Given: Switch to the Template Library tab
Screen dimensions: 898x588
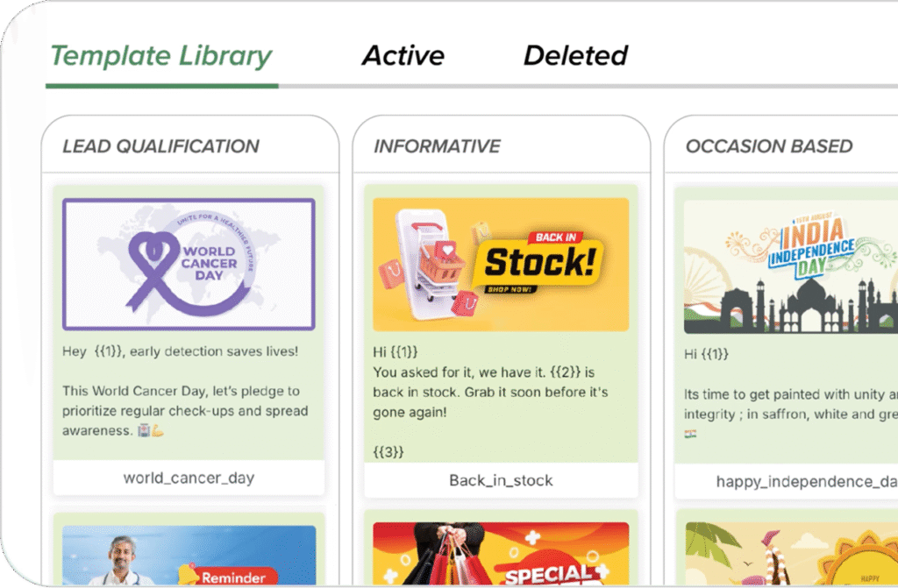Looking at the screenshot, I should click(x=161, y=56).
